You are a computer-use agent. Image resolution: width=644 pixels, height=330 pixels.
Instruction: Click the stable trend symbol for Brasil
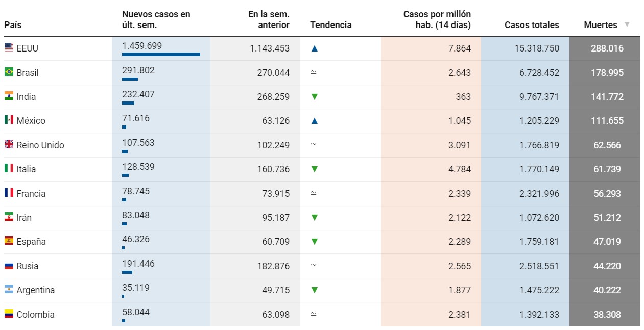point(314,72)
